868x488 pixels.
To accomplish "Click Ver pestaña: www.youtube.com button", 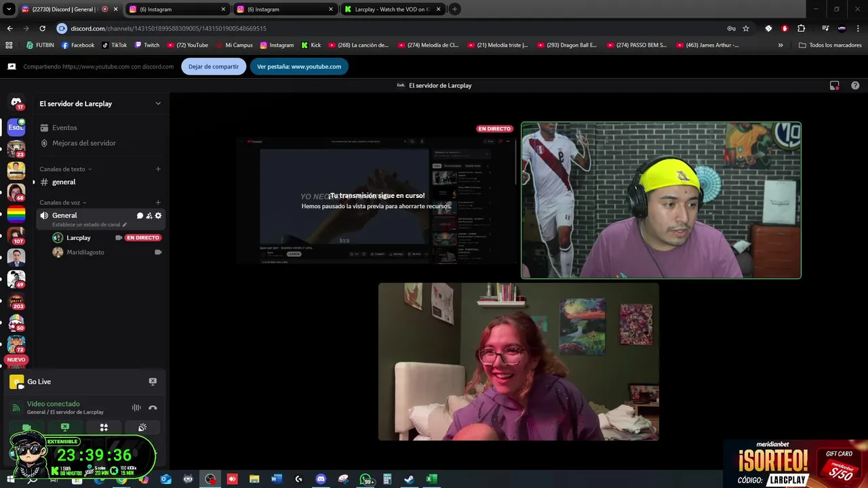I will coord(299,66).
